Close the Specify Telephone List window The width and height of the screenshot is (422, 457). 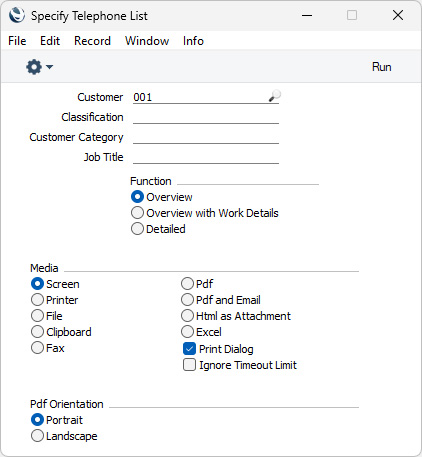pyautogui.click(x=398, y=15)
